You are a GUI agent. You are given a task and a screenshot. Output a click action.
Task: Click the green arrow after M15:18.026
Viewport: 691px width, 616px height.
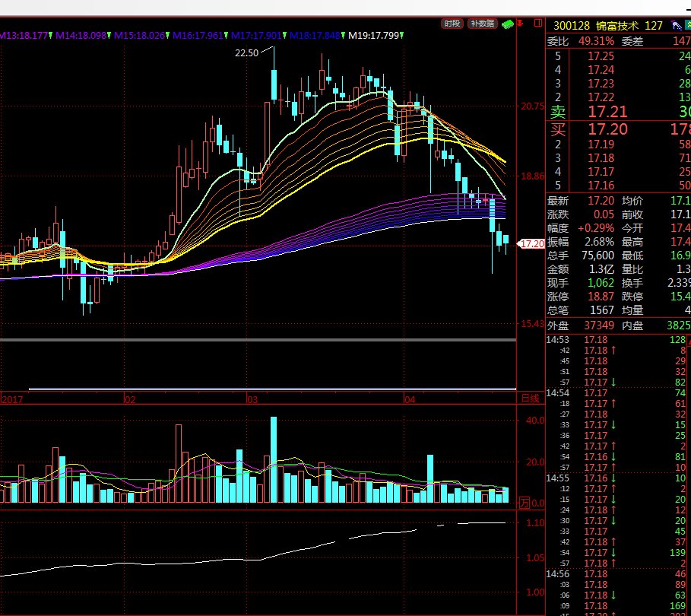[x=167, y=35]
